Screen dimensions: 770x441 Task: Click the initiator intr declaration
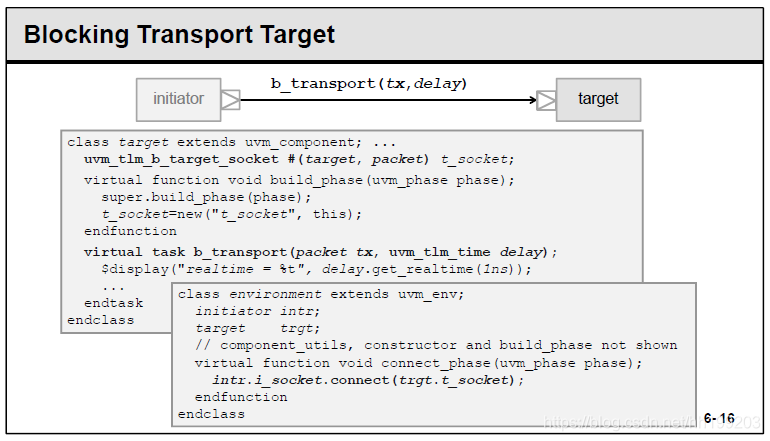(x=257, y=311)
